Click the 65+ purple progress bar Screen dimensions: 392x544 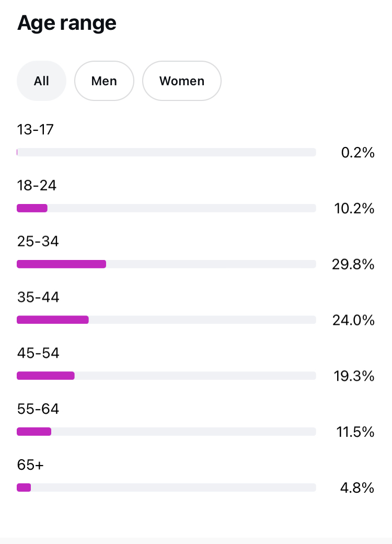click(24, 488)
